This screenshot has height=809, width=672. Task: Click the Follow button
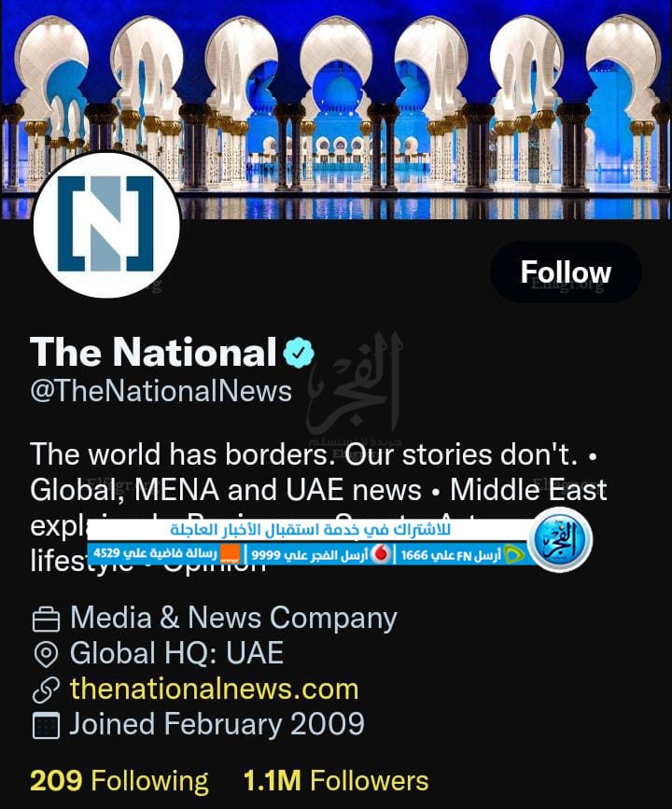[566, 272]
